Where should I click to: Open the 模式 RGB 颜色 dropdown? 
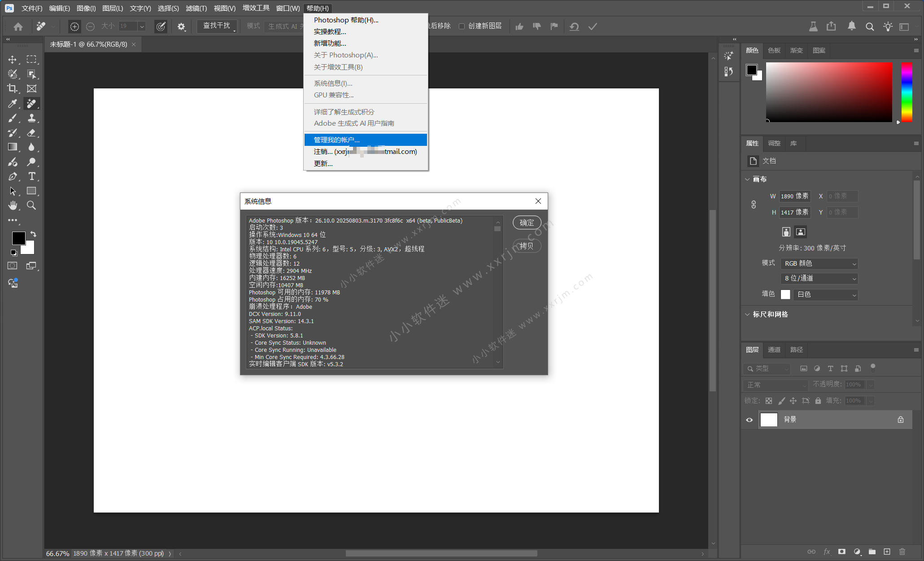click(819, 263)
